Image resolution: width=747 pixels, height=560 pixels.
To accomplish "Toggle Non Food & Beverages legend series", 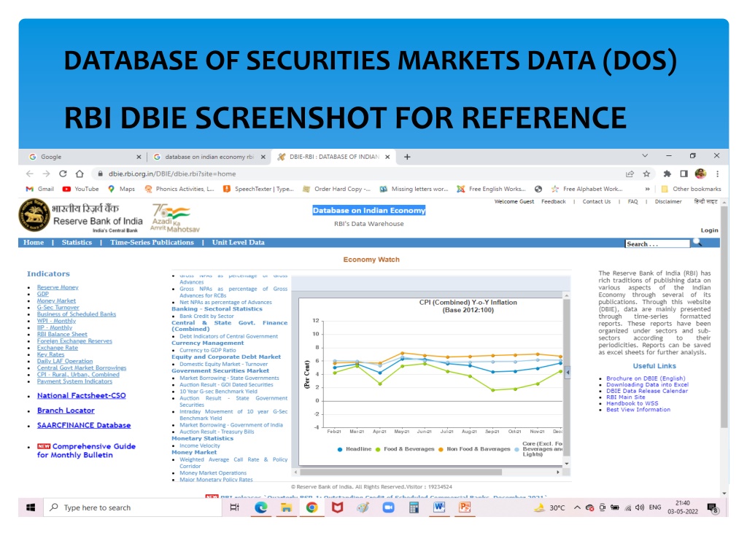I will point(474,449).
